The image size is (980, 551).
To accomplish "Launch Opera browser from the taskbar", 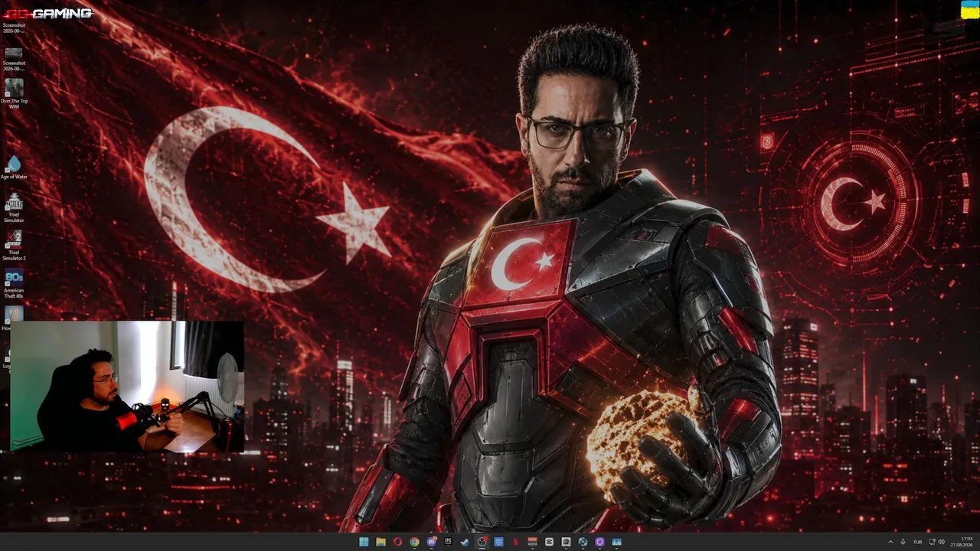I will pyautogui.click(x=397, y=542).
